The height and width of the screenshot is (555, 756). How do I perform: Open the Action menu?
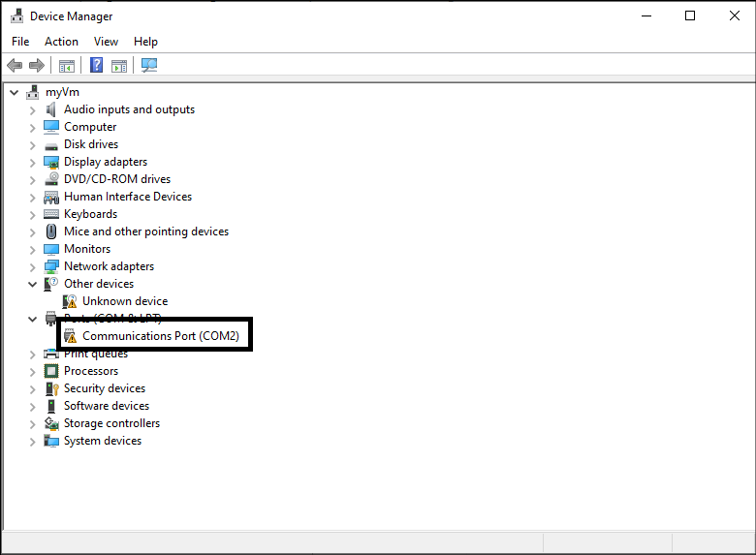(x=61, y=42)
